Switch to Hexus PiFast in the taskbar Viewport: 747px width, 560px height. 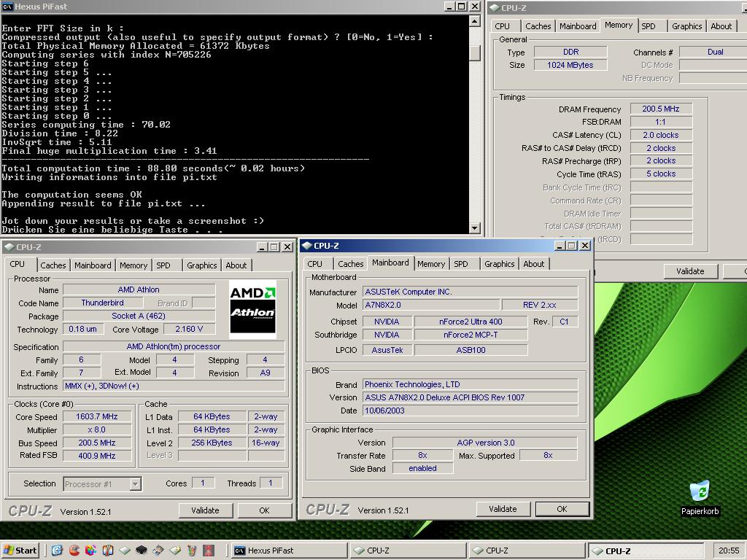[x=290, y=551]
